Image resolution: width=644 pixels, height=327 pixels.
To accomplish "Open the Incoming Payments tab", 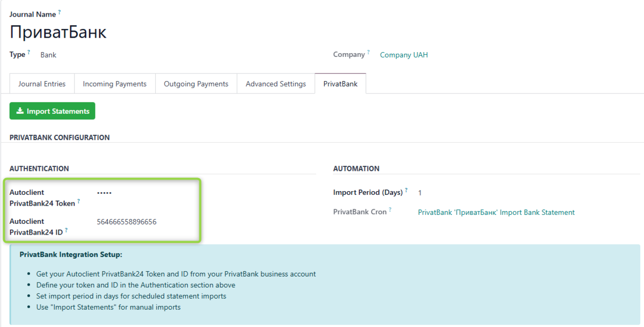I will [114, 83].
